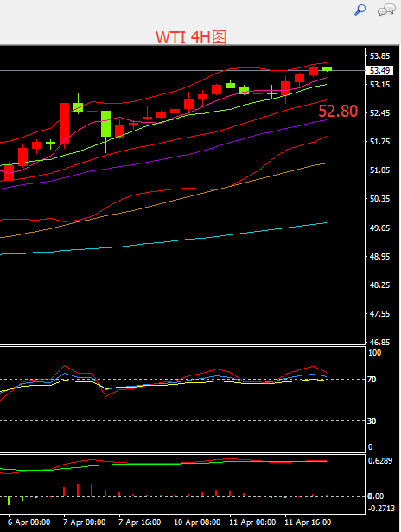Click the 11 Apr 00:00 time label
Screen dimensions: 401x532
(252, 522)
